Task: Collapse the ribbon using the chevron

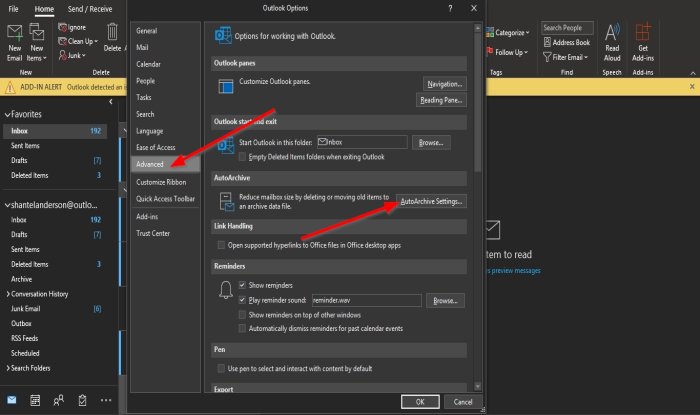Action: pos(692,73)
